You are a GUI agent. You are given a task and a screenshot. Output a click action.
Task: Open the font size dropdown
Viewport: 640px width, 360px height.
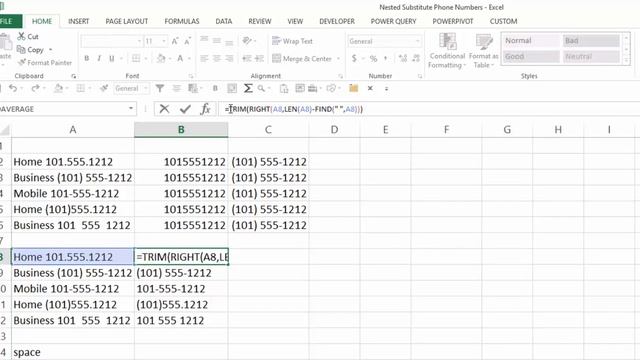point(164,41)
